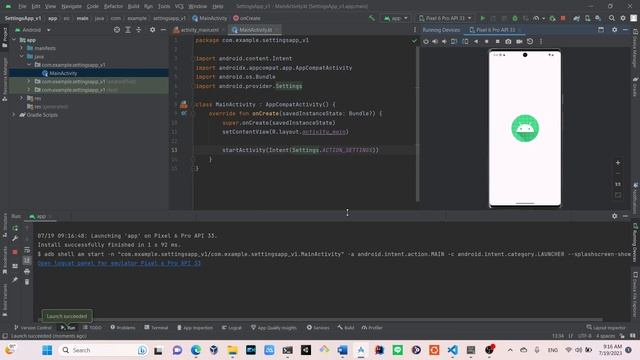640x360 pixels.
Task: Click the Windows Start button on taskbar
Action: pos(47,350)
